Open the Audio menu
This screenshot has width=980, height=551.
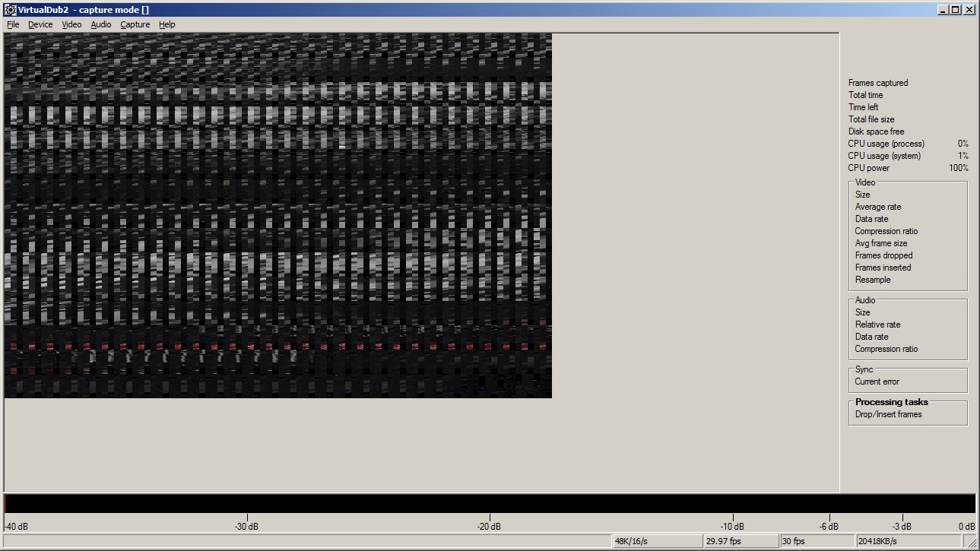tap(101, 24)
